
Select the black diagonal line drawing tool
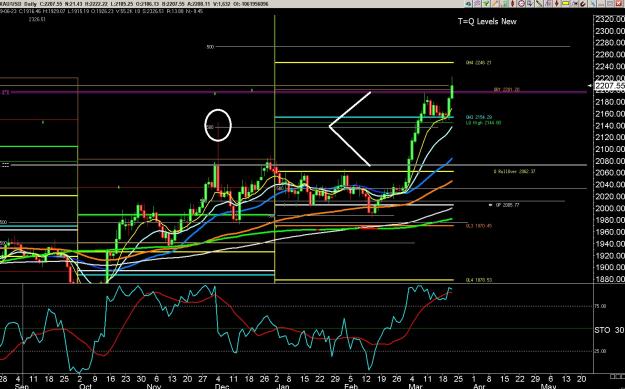(539, 4)
